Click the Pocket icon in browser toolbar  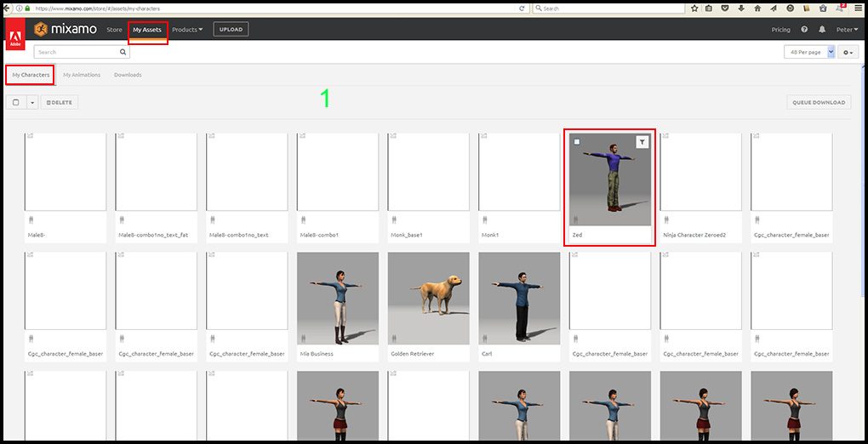pos(725,9)
